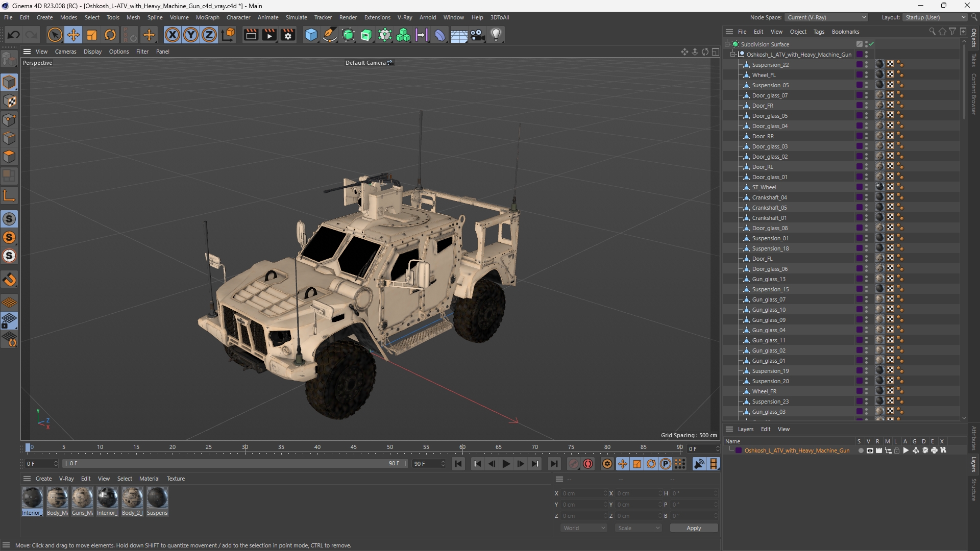Open the World coordinate dropdown

pos(583,528)
